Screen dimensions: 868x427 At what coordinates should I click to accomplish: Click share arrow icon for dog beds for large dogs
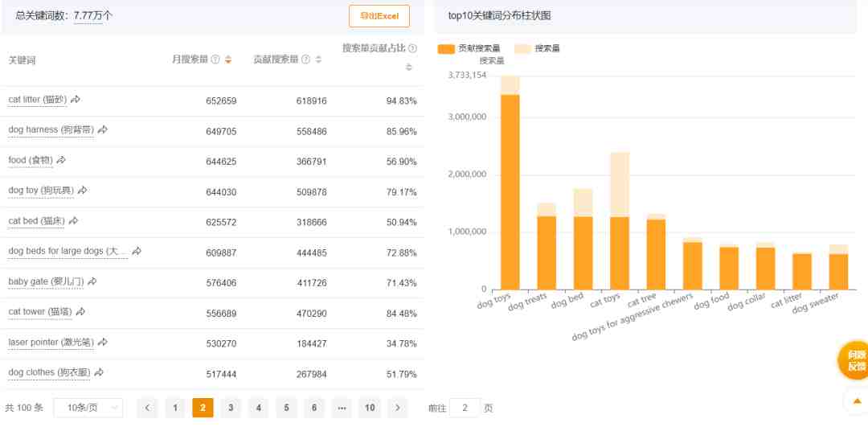[137, 251]
